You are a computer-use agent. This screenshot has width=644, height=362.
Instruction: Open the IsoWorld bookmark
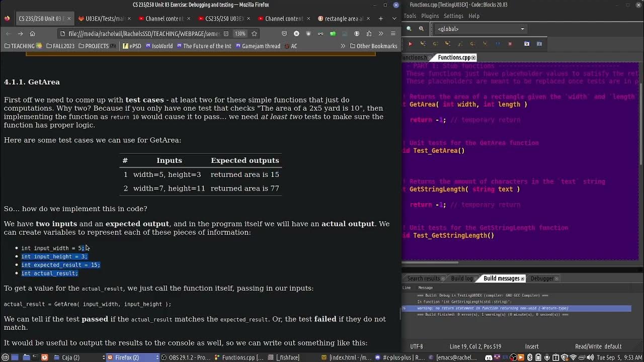coord(159,46)
